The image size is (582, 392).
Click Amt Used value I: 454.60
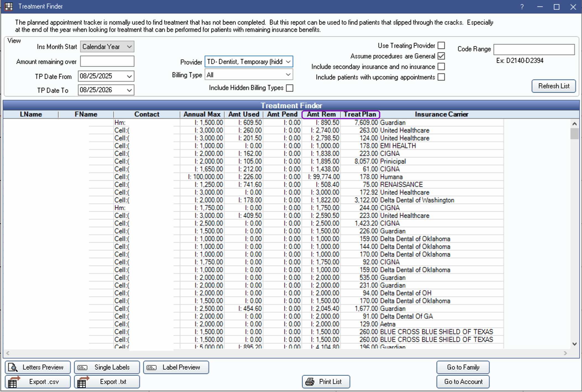coord(250,308)
